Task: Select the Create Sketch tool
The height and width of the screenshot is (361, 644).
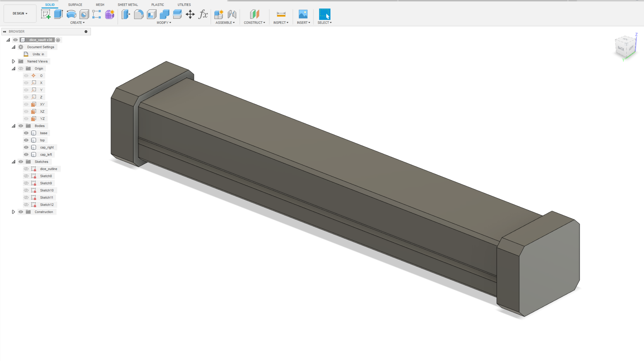Action: pyautogui.click(x=46, y=15)
